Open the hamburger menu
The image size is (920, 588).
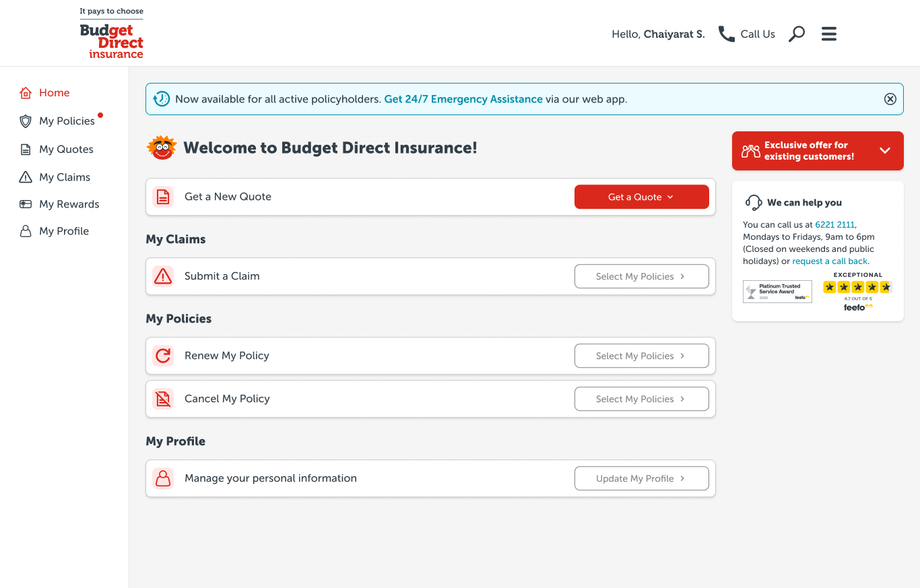pyautogui.click(x=829, y=34)
